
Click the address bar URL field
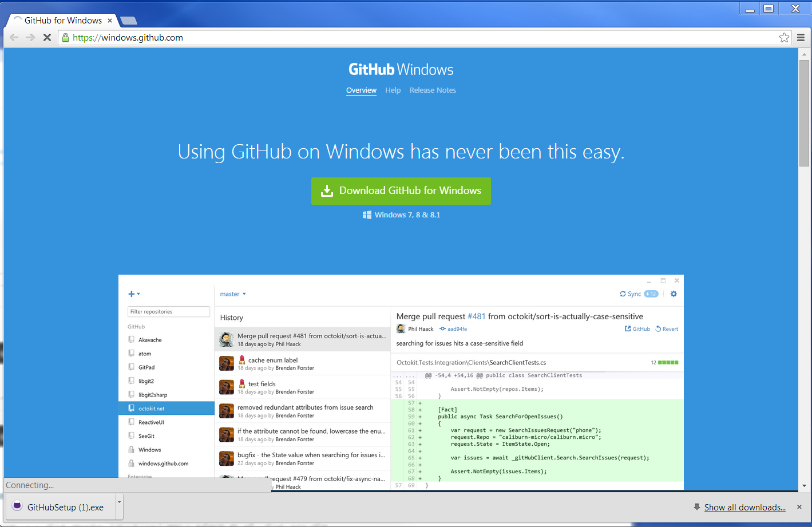tap(423, 37)
